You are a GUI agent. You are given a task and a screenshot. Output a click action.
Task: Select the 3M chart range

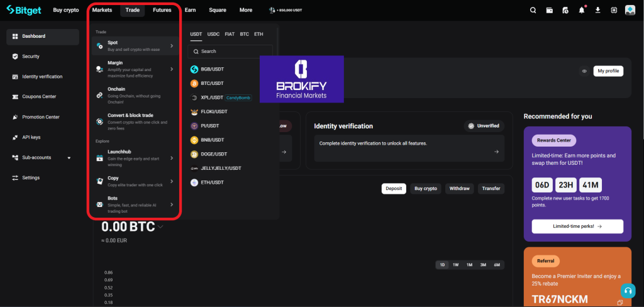[483, 265]
